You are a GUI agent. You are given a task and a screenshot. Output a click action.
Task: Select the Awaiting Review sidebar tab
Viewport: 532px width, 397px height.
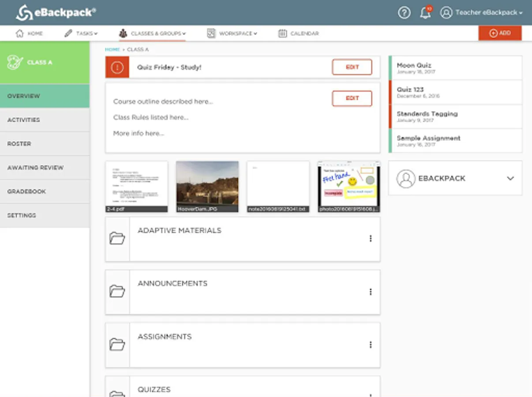[45, 168]
